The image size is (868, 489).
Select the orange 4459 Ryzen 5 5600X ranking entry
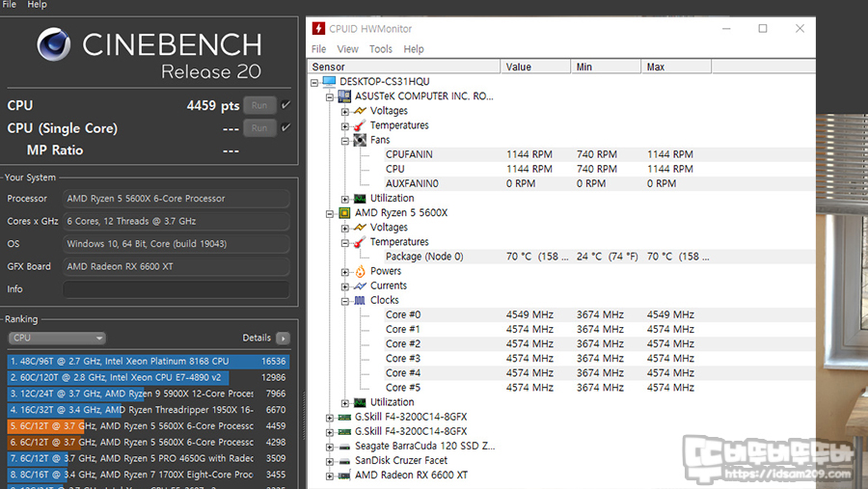(x=149, y=426)
